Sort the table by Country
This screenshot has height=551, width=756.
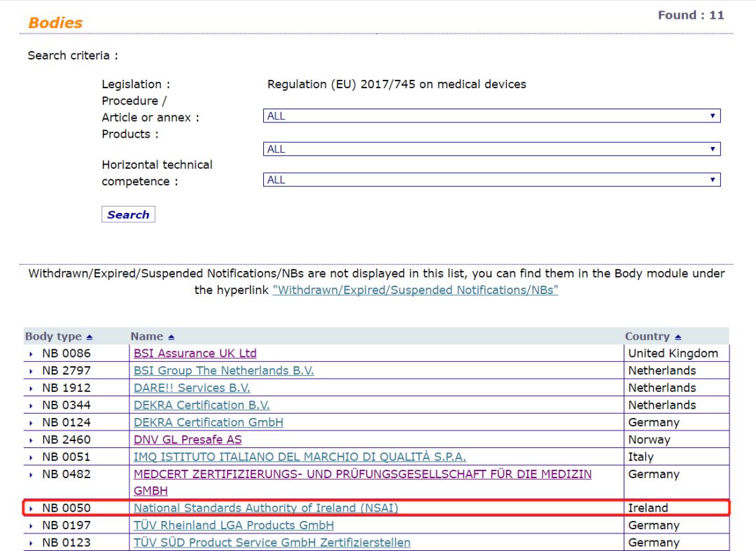[x=678, y=337]
